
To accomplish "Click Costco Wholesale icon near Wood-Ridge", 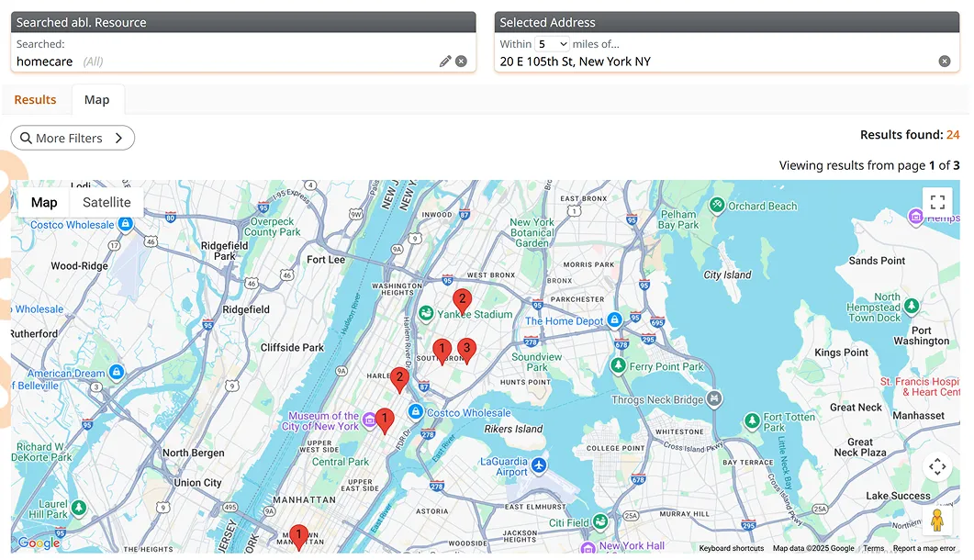I will [x=126, y=223].
